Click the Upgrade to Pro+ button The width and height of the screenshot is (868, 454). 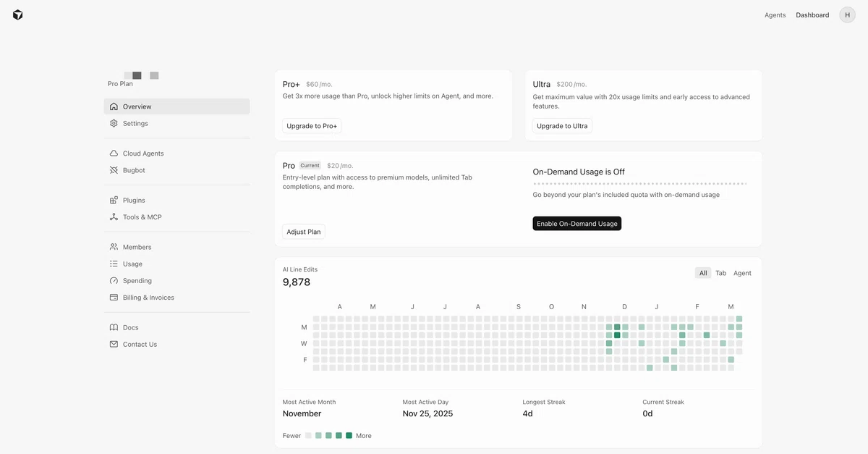312,126
